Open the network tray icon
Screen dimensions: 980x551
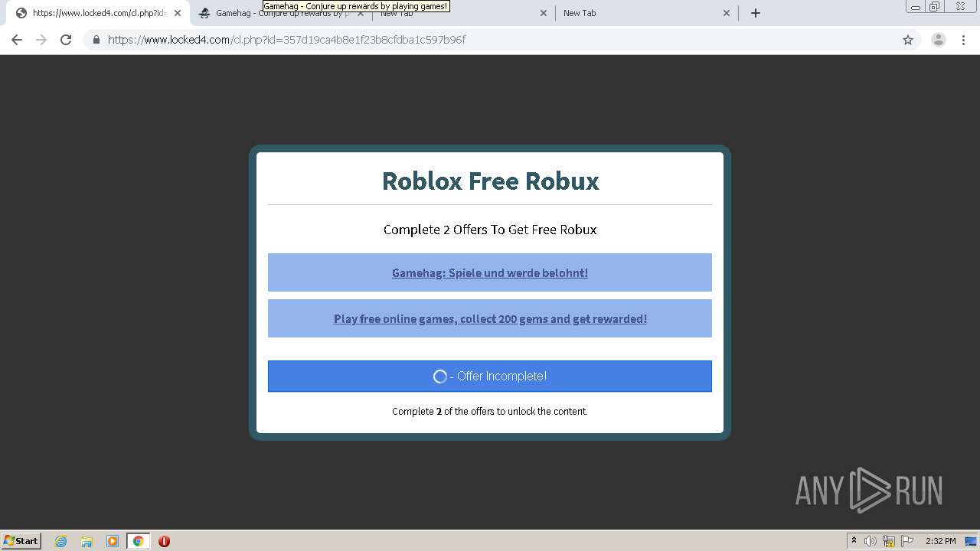889,541
